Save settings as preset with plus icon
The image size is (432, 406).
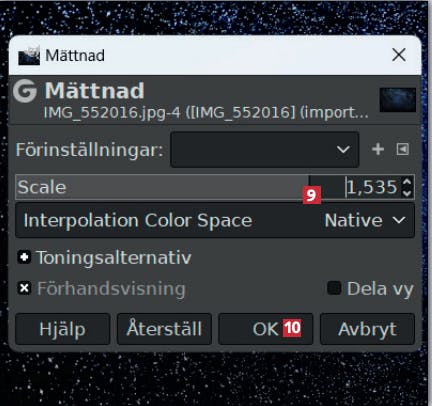(x=378, y=149)
